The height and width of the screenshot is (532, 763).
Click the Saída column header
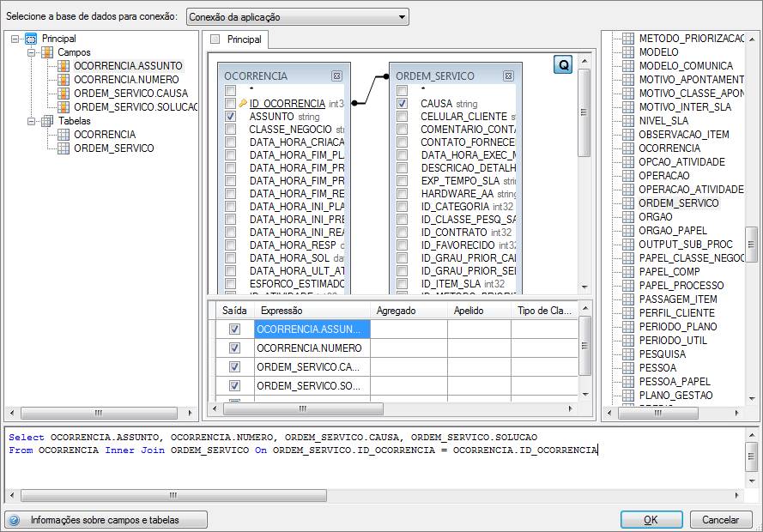[234, 311]
